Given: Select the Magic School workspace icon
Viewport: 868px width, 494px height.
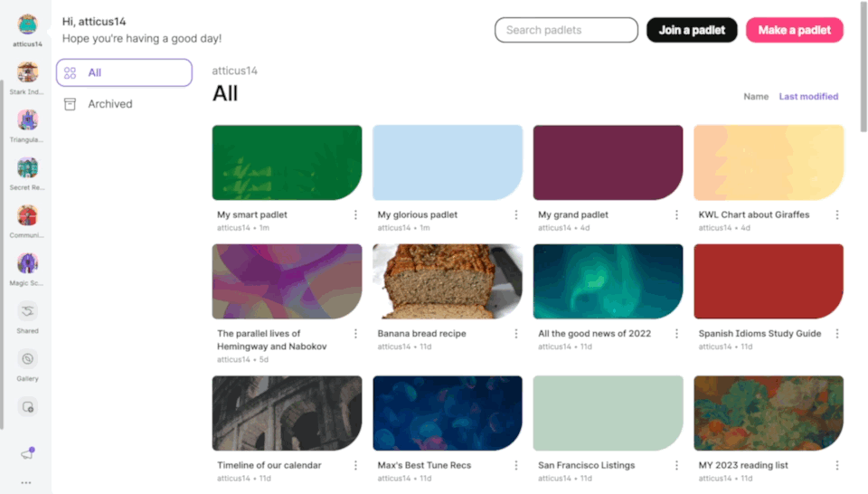Looking at the screenshot, I should [x=27, y=263].
